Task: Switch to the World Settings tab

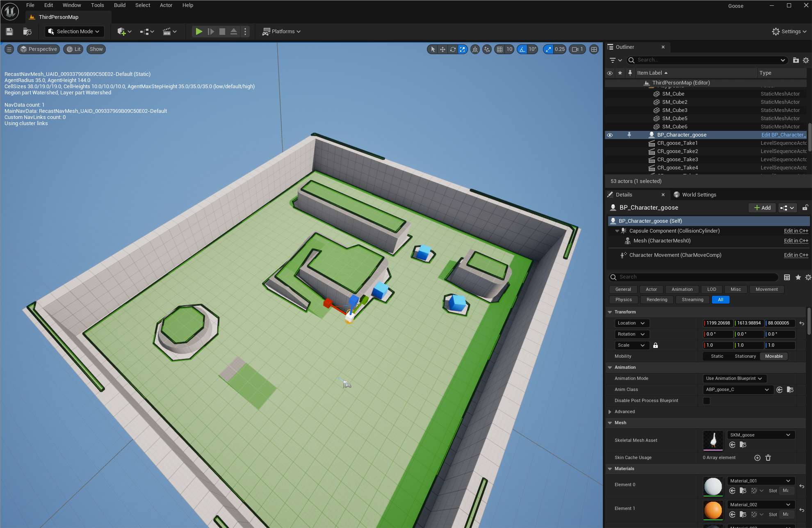Action: [x=695, y=195]
